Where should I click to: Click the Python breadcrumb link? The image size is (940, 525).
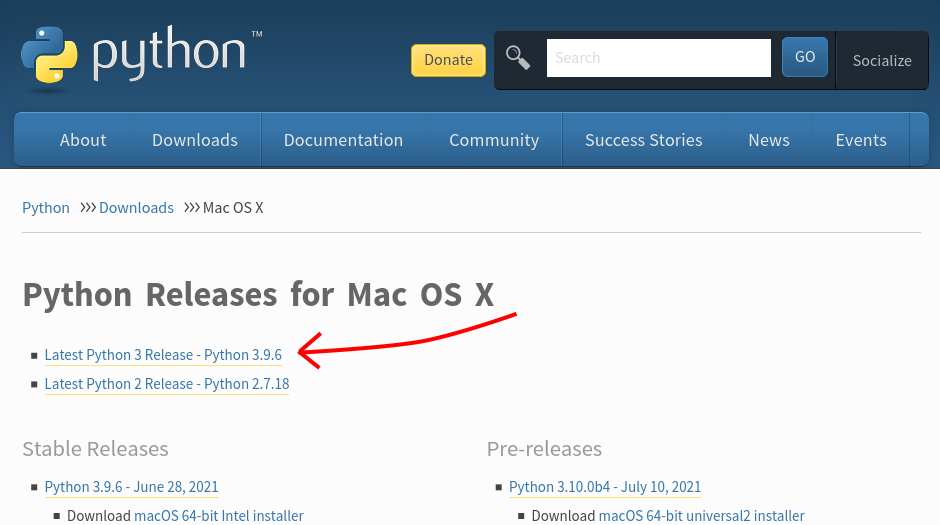click(x=46, y=208)
